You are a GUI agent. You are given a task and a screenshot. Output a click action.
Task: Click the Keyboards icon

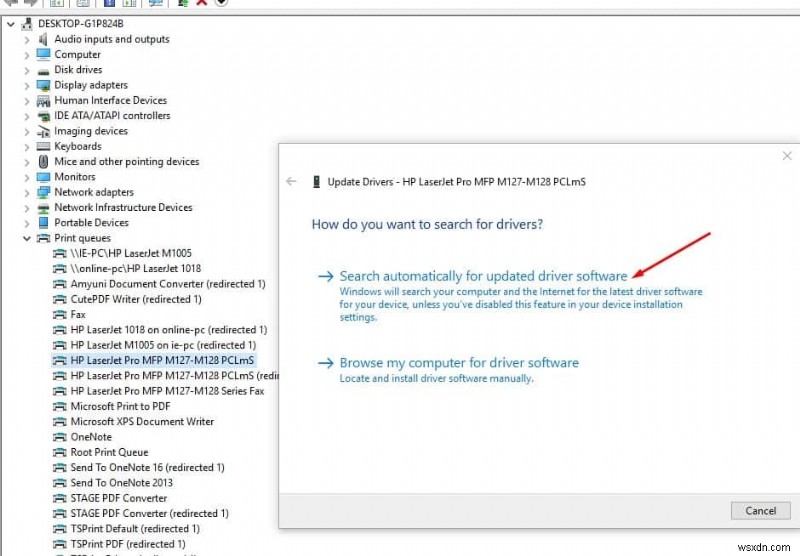tap(43, 147)
